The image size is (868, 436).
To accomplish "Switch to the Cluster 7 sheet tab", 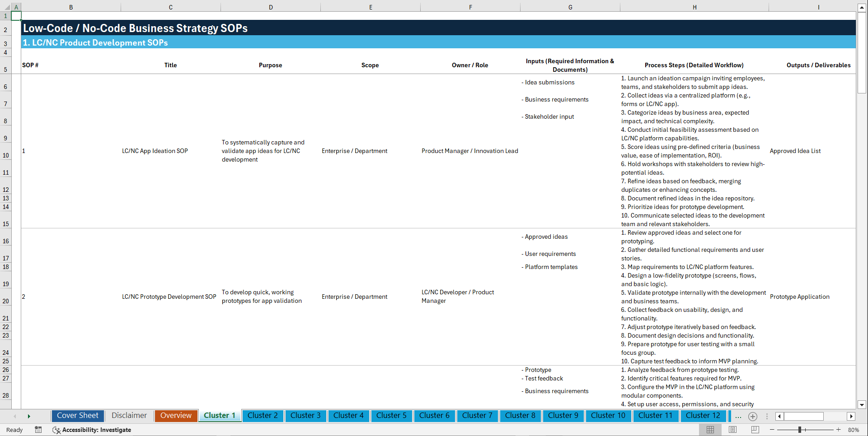I will pos(477,416).
